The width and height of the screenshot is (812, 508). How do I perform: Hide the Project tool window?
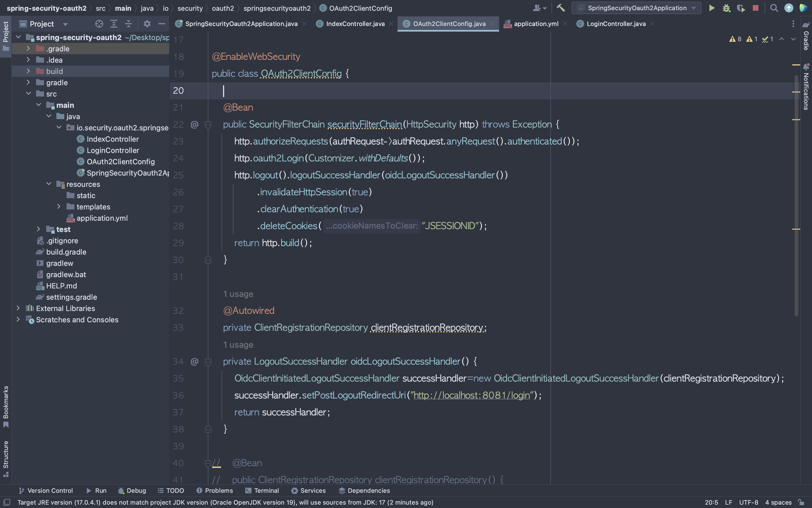point(162,24)
